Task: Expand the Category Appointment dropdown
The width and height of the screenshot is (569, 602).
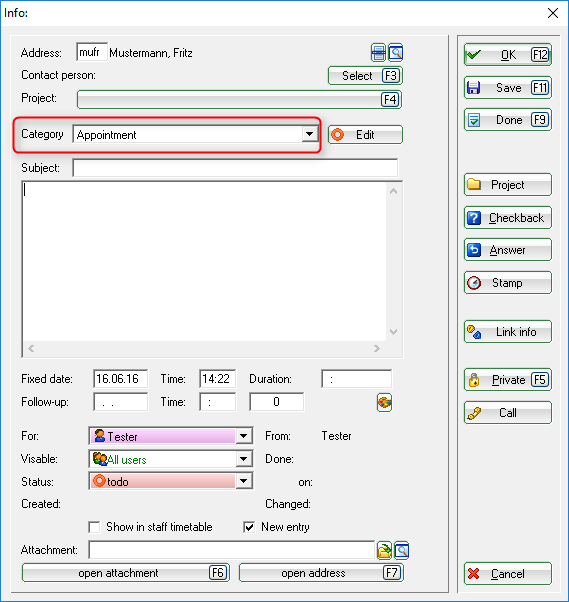Action: 309,134
